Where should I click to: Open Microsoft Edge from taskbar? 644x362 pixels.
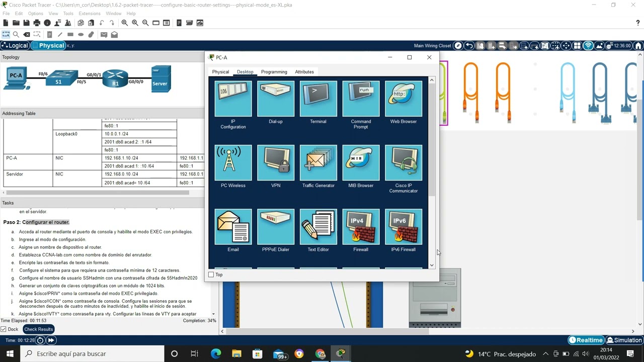click(x=216, y=353)
